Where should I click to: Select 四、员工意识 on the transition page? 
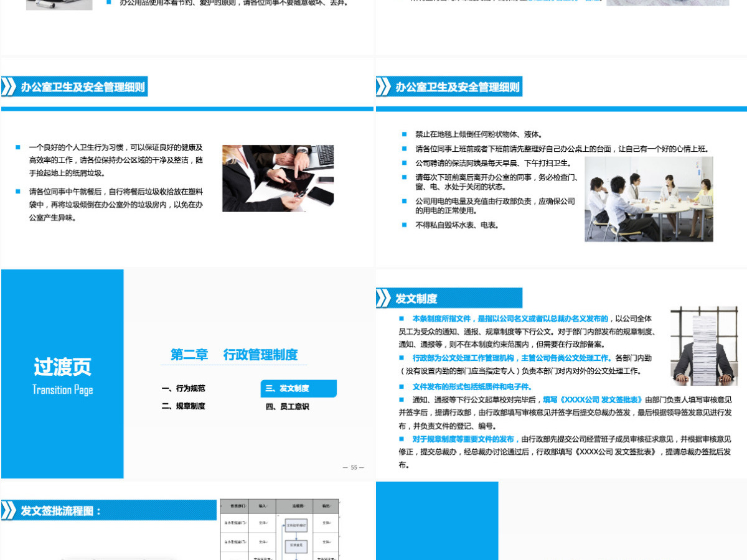[287, 407]
